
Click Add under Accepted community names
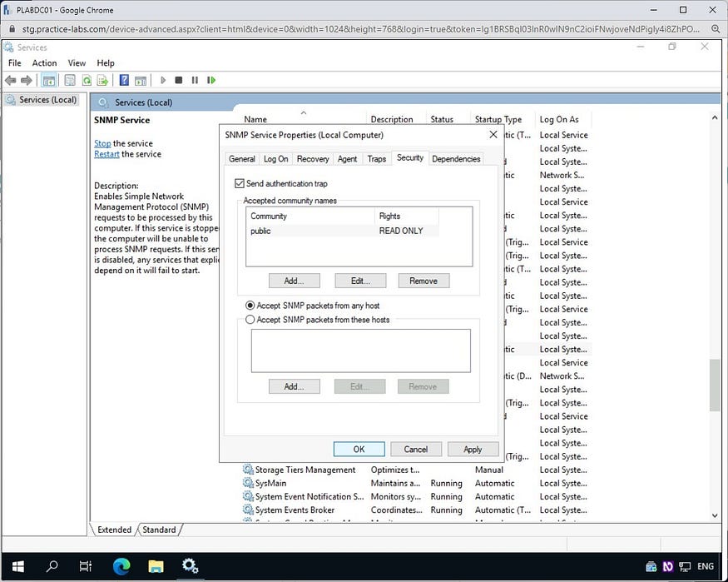point(294,281)
